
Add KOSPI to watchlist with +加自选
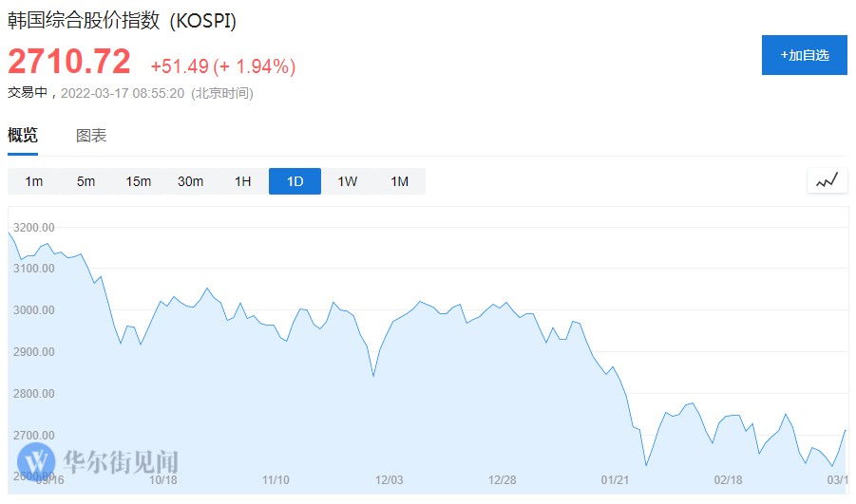pyautogui.click(x=805, y=55)
